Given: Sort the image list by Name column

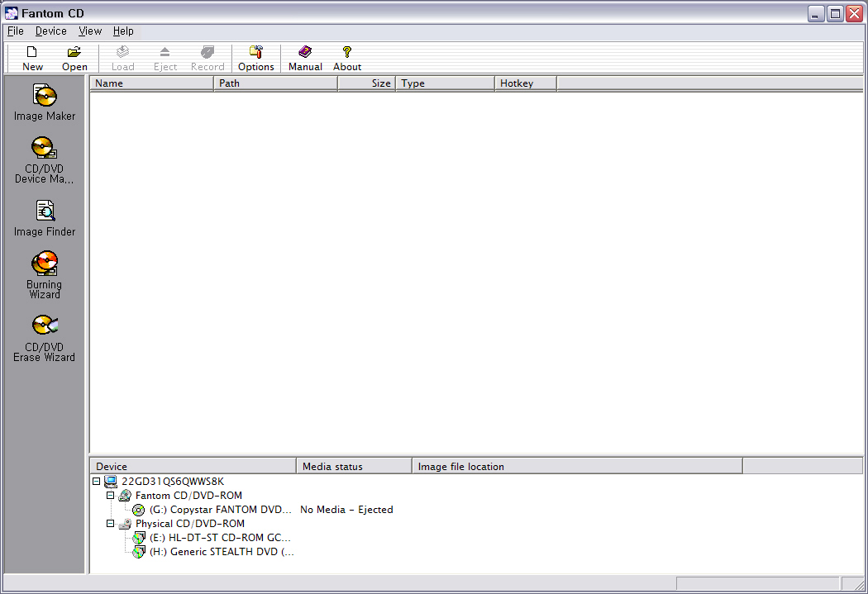Looking at the screenshot, I should pos(151,83).
